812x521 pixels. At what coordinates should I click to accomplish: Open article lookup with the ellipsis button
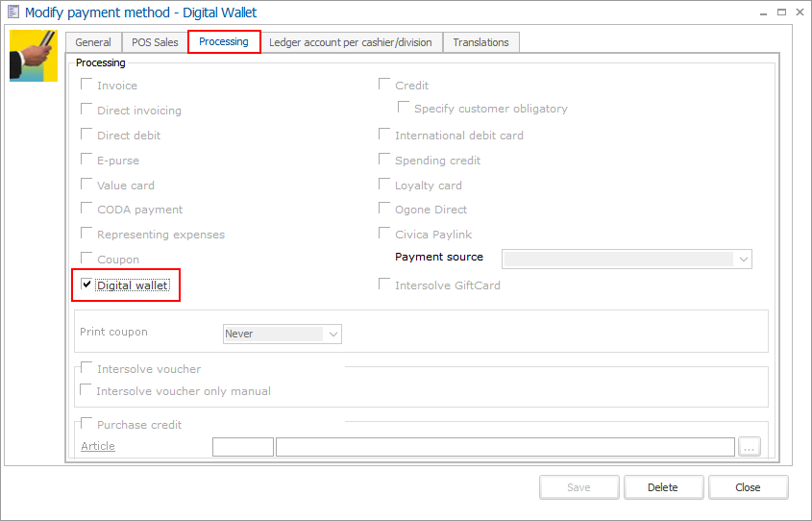coord(750,446)
